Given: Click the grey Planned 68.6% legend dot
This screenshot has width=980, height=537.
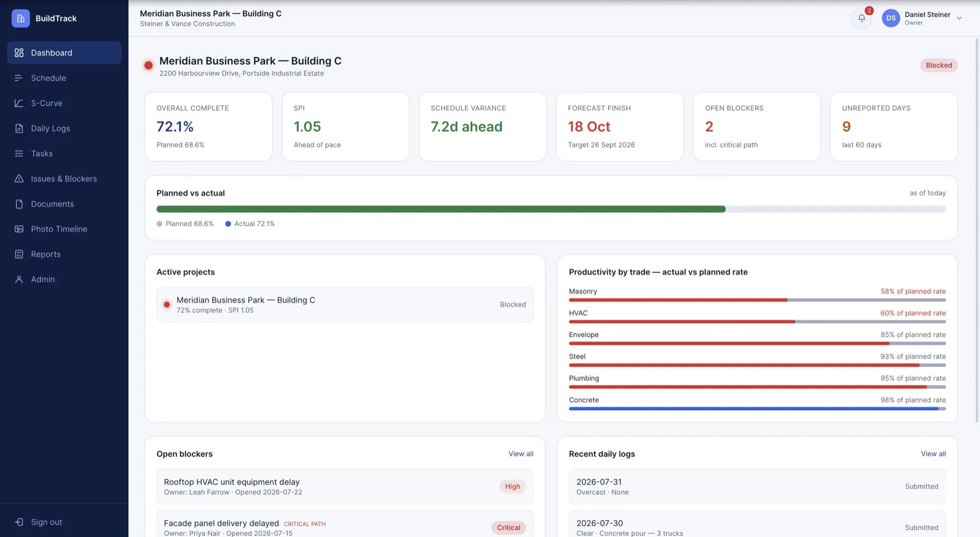Looking at the screenshot, I should [160, 224].
